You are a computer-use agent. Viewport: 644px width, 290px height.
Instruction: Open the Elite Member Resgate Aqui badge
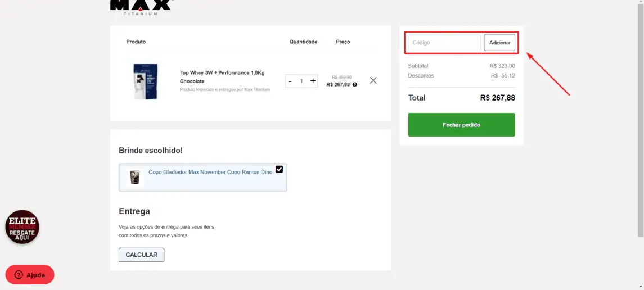[22, 227]
